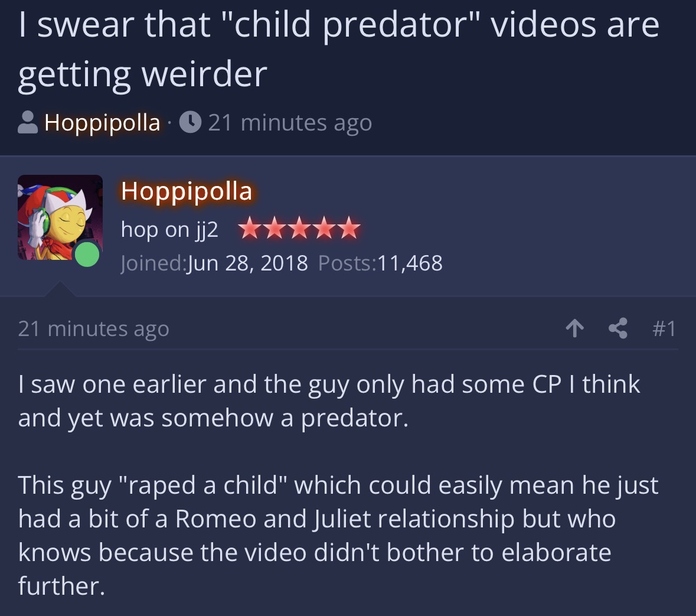Click the green online status dot
The width and height of the screenshot is (696, 616).
(87, 254)
